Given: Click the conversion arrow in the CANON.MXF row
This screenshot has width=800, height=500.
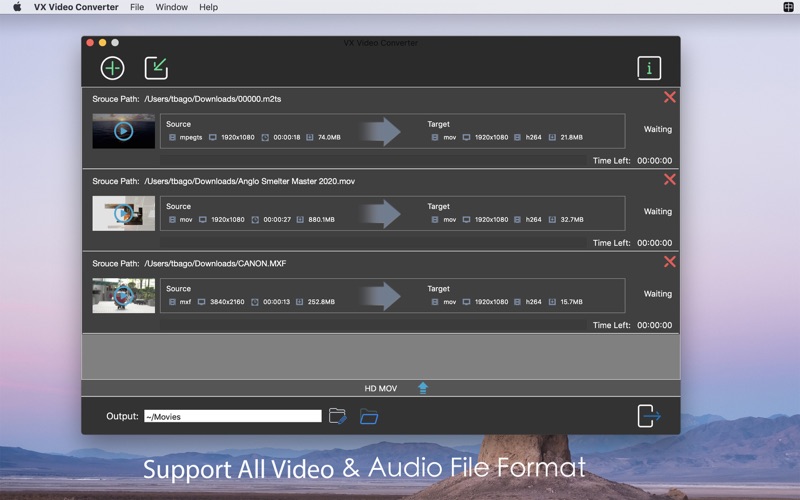Looking at the screenshot, I should pos(380,296).
